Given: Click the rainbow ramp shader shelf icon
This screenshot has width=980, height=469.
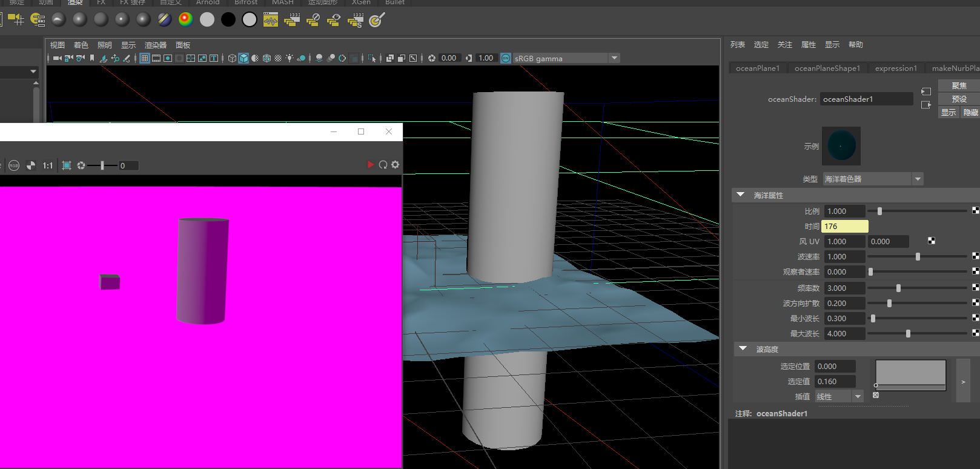Looking at the screenshot, I should click(x=186, y=19).
